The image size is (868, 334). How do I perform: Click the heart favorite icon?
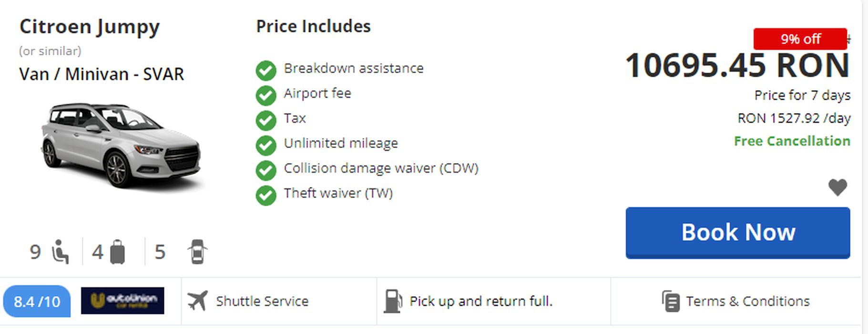tap(837, 187)
